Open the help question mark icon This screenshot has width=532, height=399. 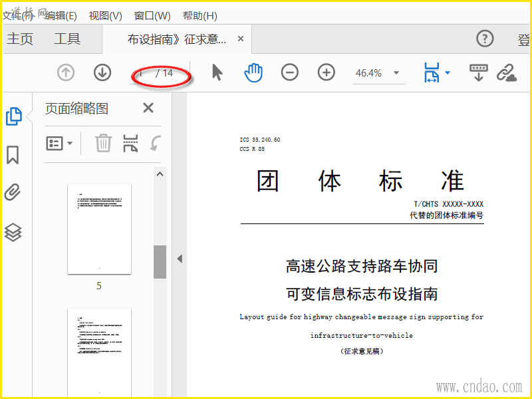click(x=485, y=39)
